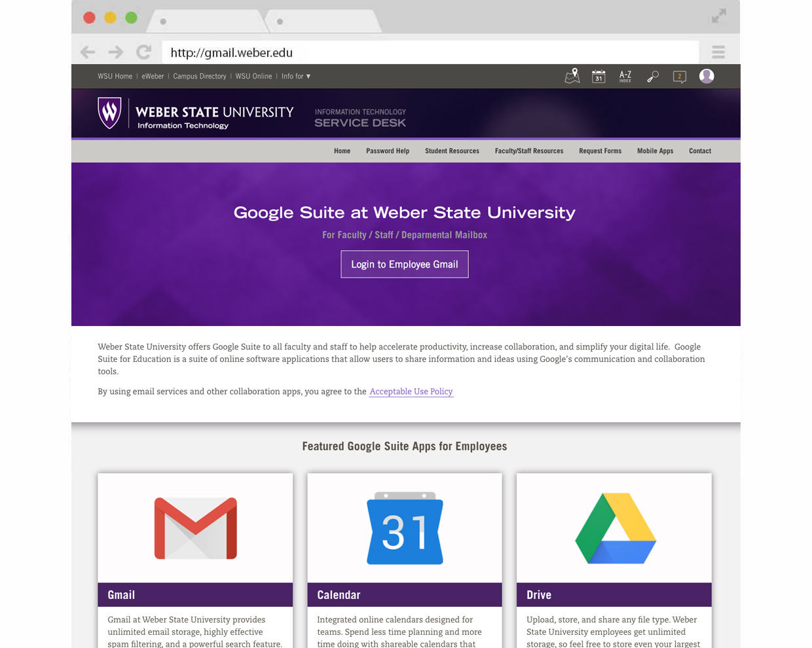Reload the page with the refresh icon
Viewport: 812px width, 648px height.
(144, 52)
